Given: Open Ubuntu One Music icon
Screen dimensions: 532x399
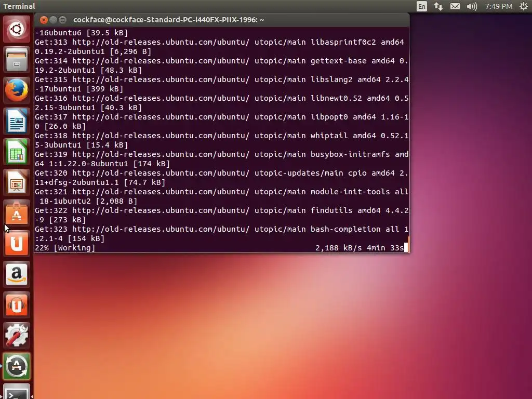Looking at the screenshot, I should click(16, 304).
